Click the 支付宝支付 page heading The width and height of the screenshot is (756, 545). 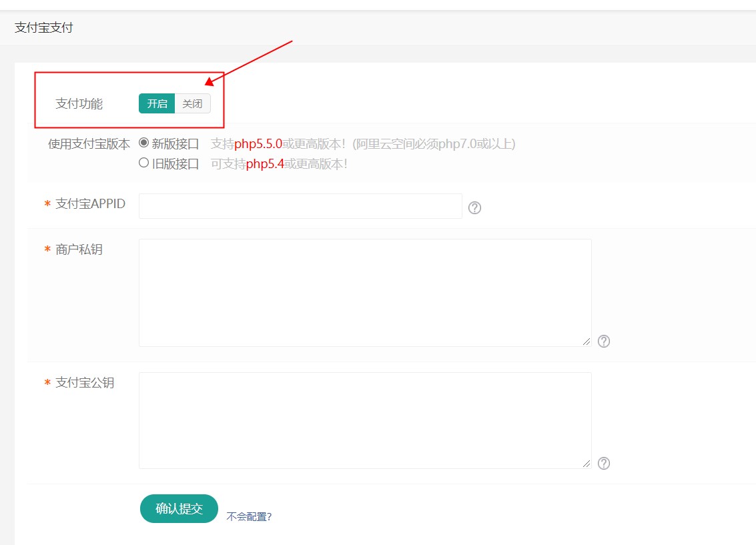point(44,27)
